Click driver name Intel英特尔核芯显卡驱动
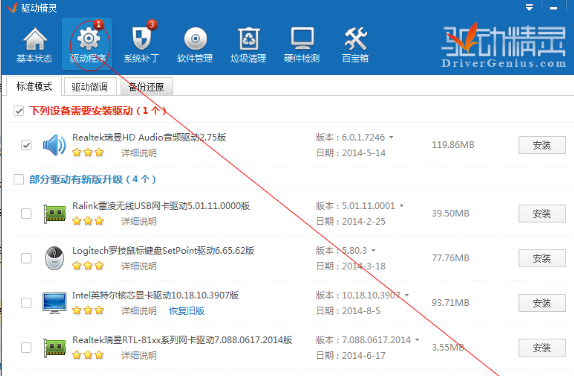The image size is (574, 376). pyautogui.click(x=156, y=295)
